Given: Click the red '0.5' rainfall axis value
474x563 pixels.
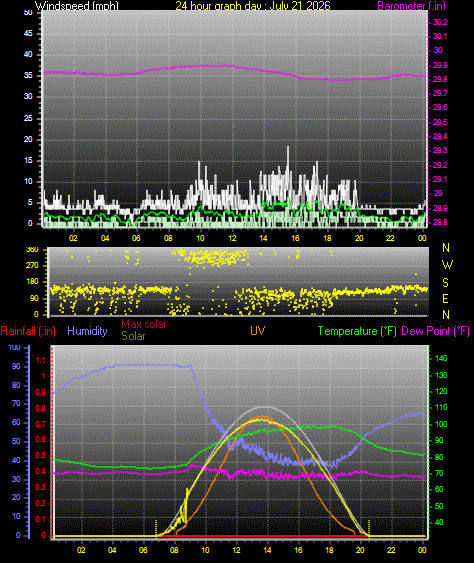Looking at the screenshot, I should [x=41, y=456].
